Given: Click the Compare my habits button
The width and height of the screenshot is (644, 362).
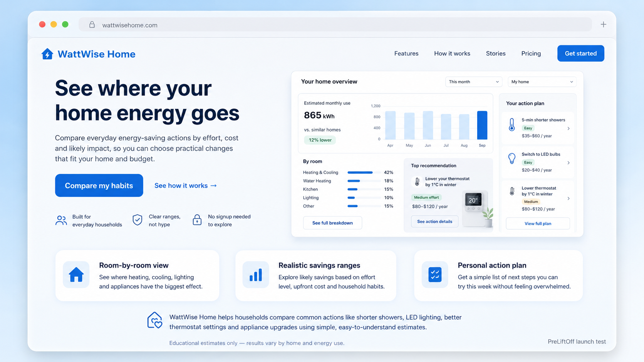Looking at the screenshot, I should 99,185.
